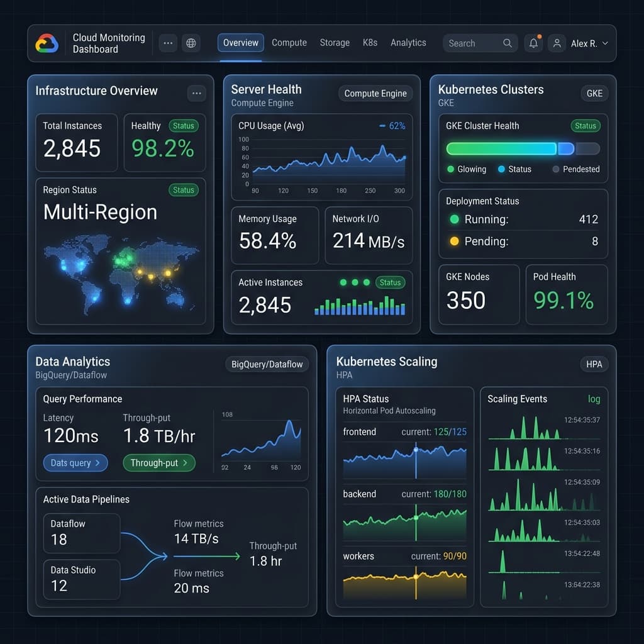The image size is (644, 644).
Task: Click the globe language icon
Action: (191, 43)
